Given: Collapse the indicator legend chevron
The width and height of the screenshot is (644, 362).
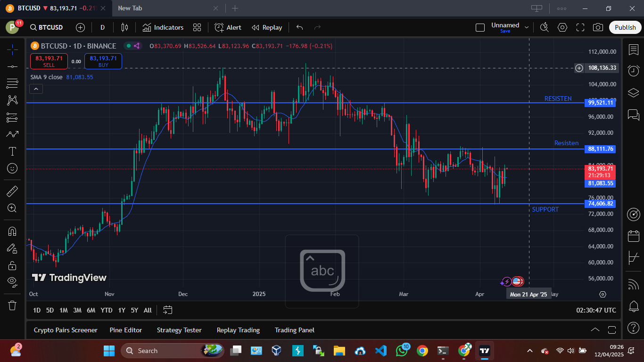Looking at the screenshot, I should click(36, 89).
